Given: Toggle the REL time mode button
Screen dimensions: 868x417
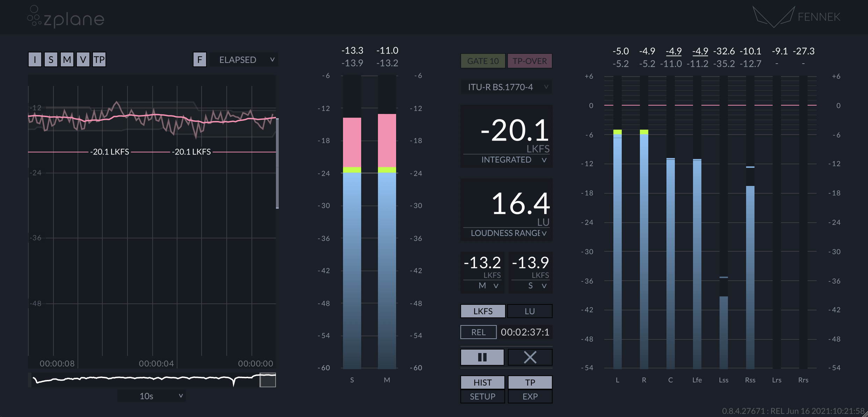Looking at the screenshot, I should (x=478, y=332).
